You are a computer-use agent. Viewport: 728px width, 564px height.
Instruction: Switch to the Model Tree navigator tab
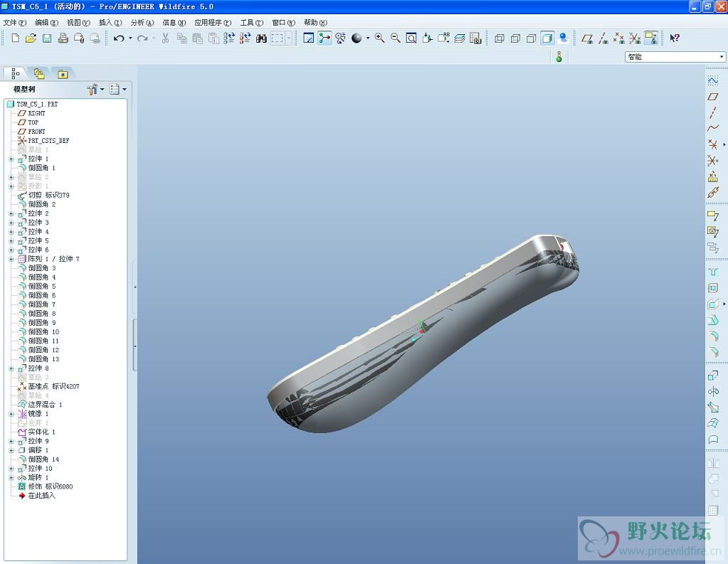15,73
